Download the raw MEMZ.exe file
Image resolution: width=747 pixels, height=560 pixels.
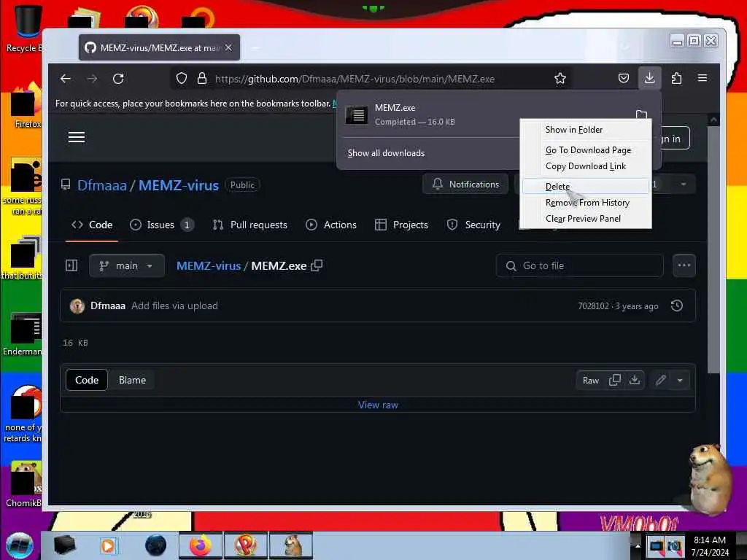point(635,380)
